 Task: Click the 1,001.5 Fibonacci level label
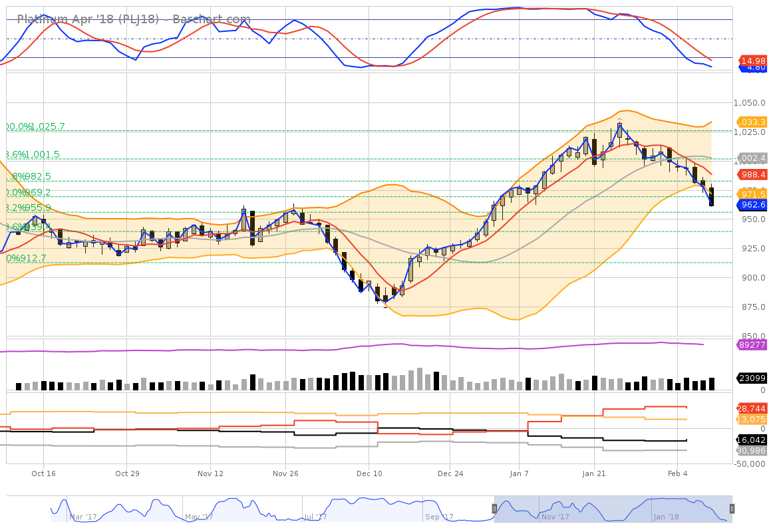pos(43,154)
